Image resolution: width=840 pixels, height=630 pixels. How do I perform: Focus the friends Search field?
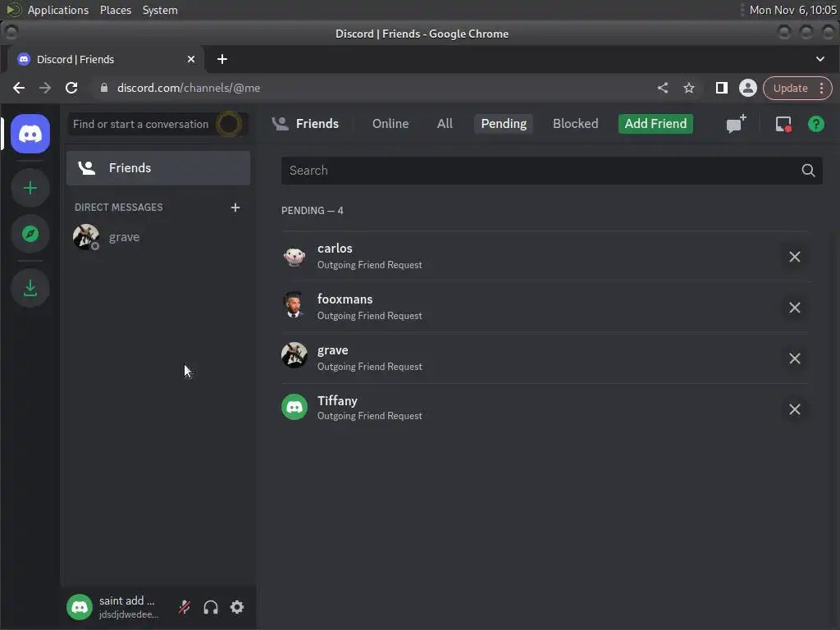pyautogui.click(x=551, y=171)
